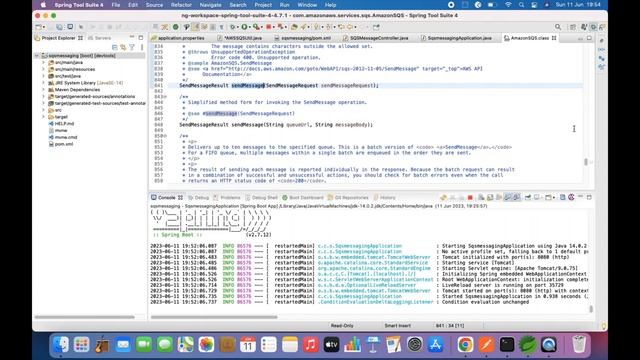Switch to Git Repositories tab
This screenshot has width=640, height=360.
coord(348,198)
